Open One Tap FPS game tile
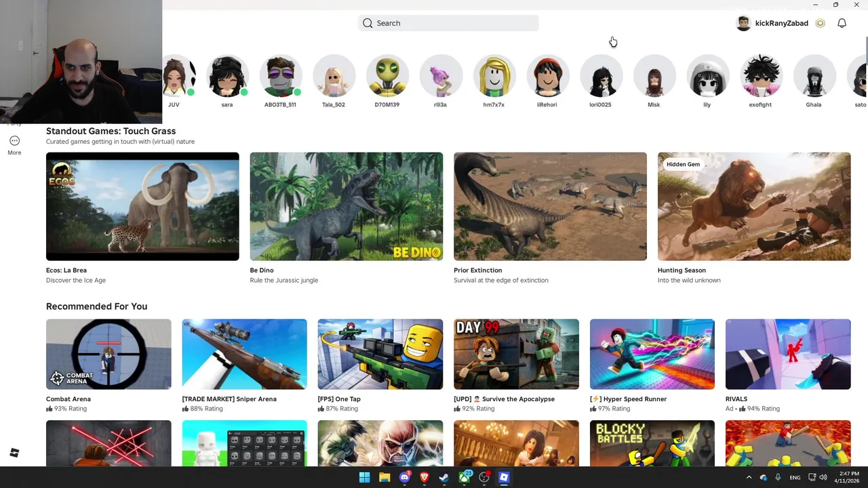 (380, 354)
